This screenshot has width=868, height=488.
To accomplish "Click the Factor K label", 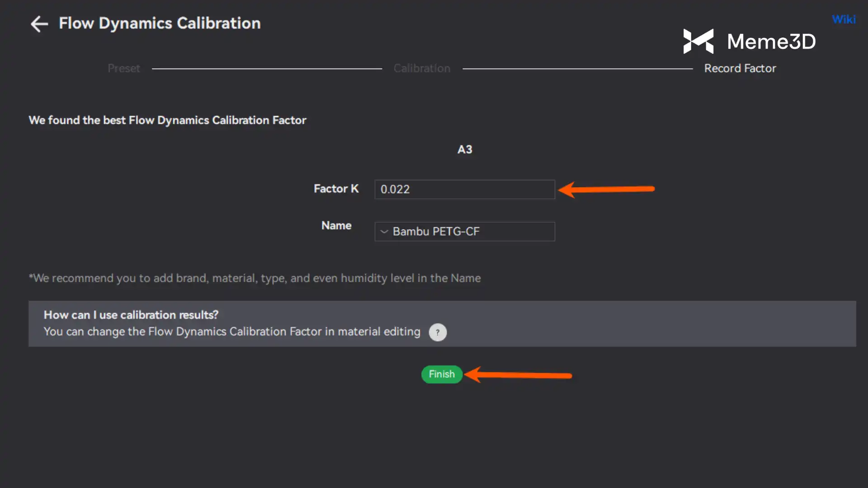I will [x=336, y=188].
